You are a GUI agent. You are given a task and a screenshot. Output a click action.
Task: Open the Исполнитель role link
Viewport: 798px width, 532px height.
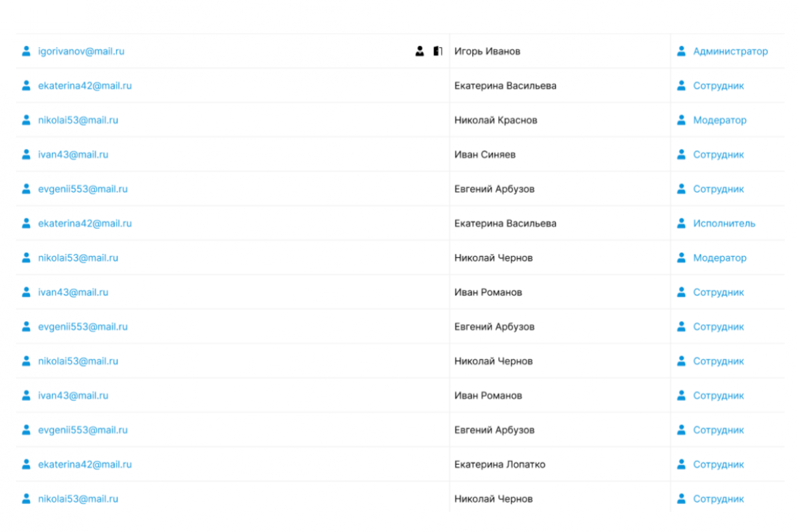(x=724, y=223)
